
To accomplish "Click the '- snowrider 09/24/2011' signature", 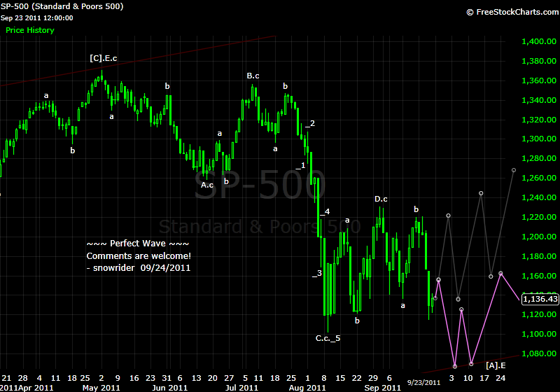I will (x=139, y=268).
